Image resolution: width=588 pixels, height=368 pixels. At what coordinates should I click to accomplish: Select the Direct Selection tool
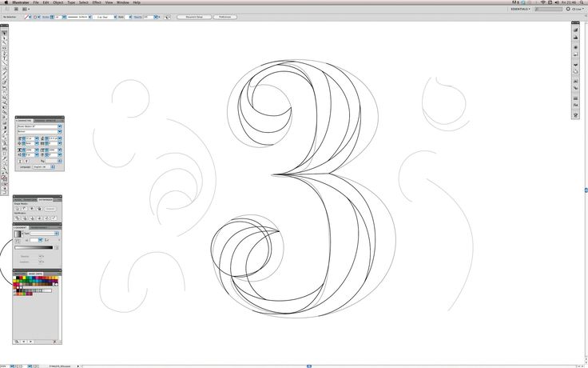tap(5, 38)
